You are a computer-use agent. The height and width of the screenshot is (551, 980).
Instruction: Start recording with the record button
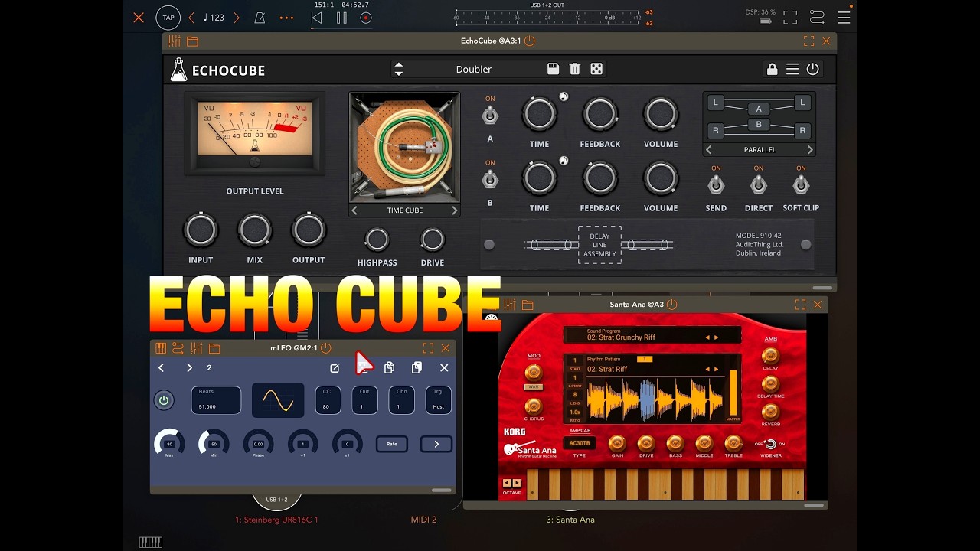pyautogui.click(x=366, y=18)
